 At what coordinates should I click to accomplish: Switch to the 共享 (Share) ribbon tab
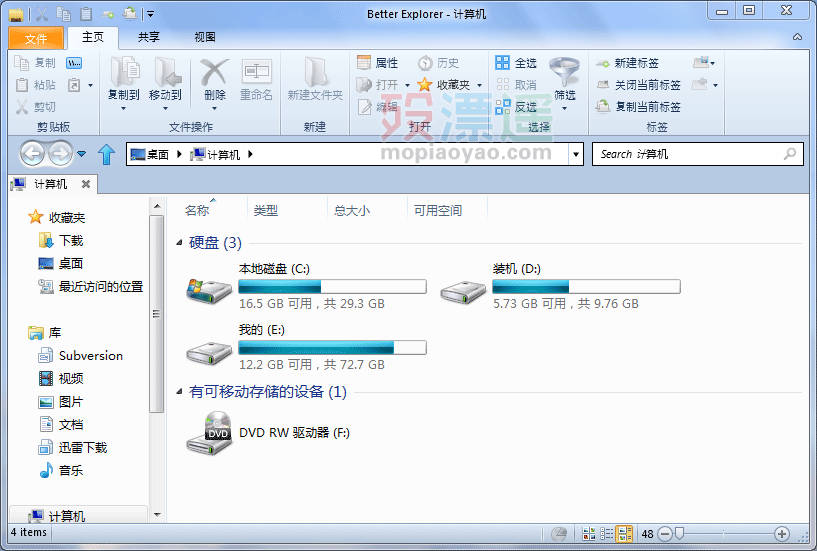[x=148, y=38]
